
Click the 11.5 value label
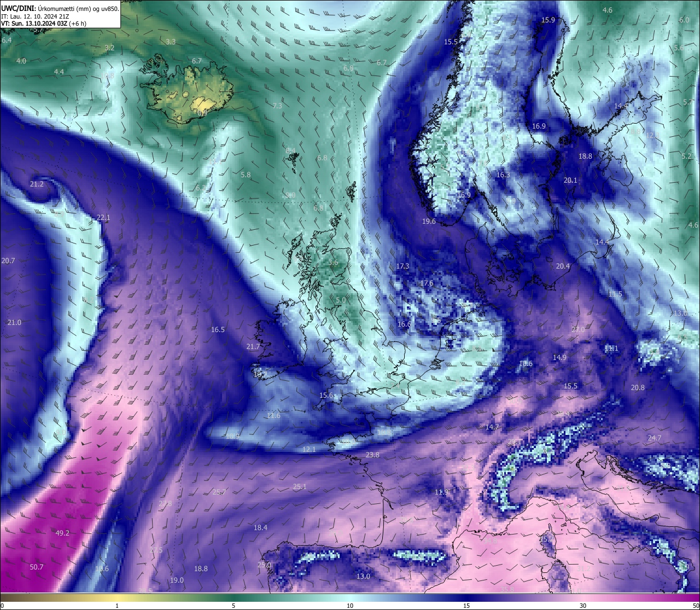tap(615, 294)
